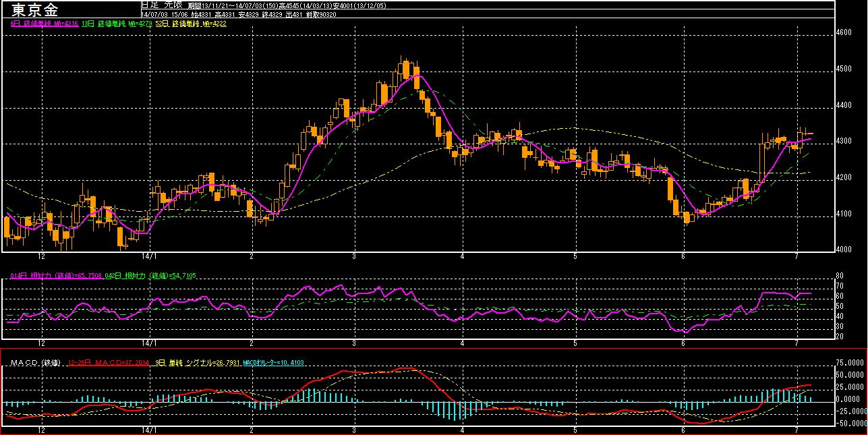868x435 pixels.
Task: Click the 日足 先限 header text
Action: pyautogui.click(x=162, y=5)
